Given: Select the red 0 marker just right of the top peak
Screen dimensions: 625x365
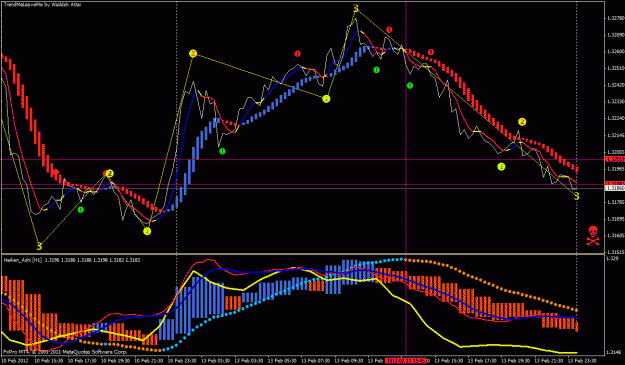Looking at the screenshot, I should pyautogui.click(x=389, y=29).
